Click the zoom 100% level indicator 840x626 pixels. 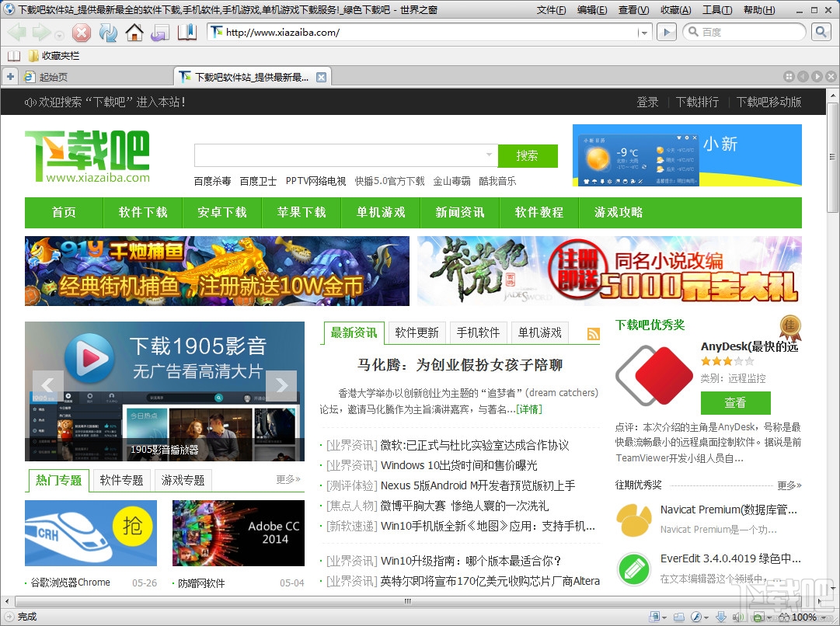point(803,617)
